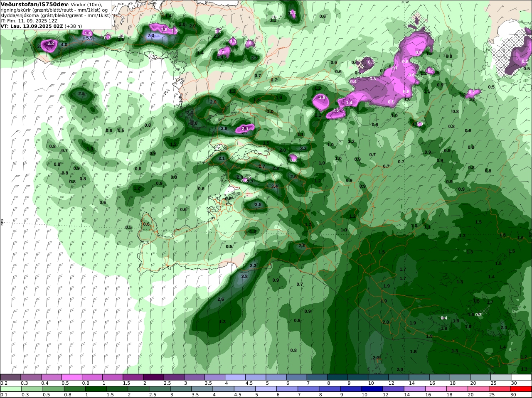Click the 5.9 precipitation value on the map
The height and width of the screenshot is (398, 532).
(89, 38)
